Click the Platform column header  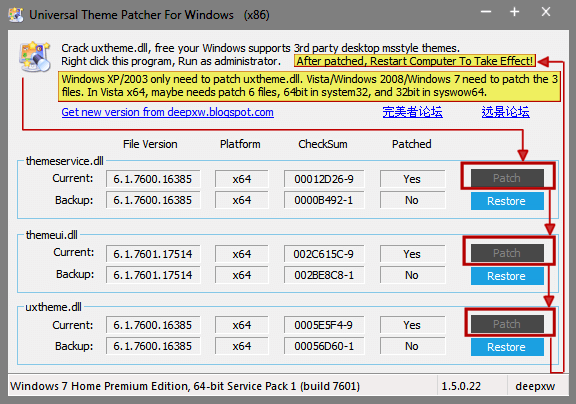(x=240, y=144)
